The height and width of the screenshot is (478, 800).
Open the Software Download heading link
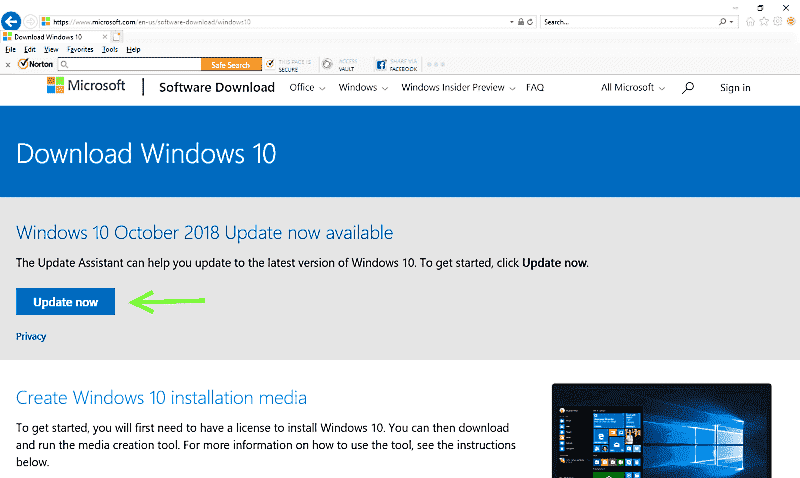(217, 87)
